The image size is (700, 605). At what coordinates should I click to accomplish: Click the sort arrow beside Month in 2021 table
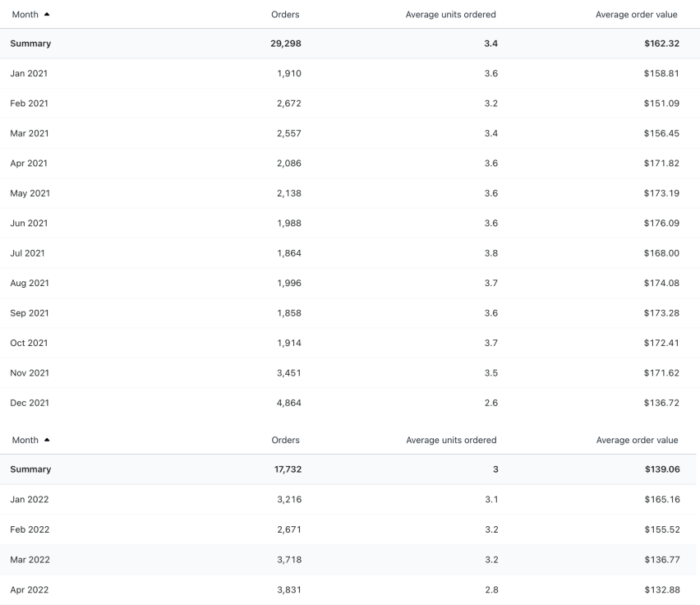click(46, 15)
